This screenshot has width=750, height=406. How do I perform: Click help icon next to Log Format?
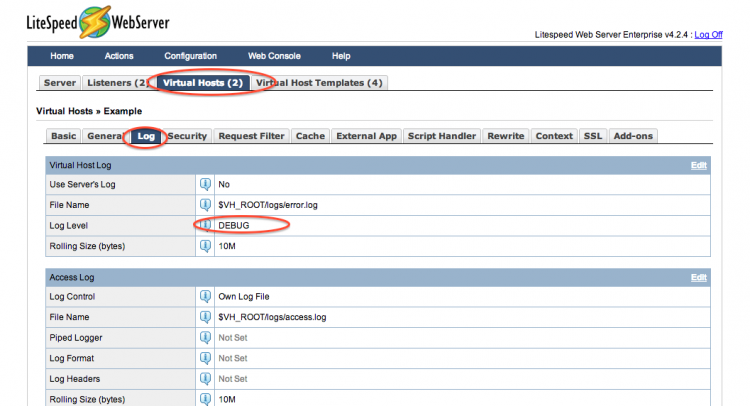click(x=205, y=358)
